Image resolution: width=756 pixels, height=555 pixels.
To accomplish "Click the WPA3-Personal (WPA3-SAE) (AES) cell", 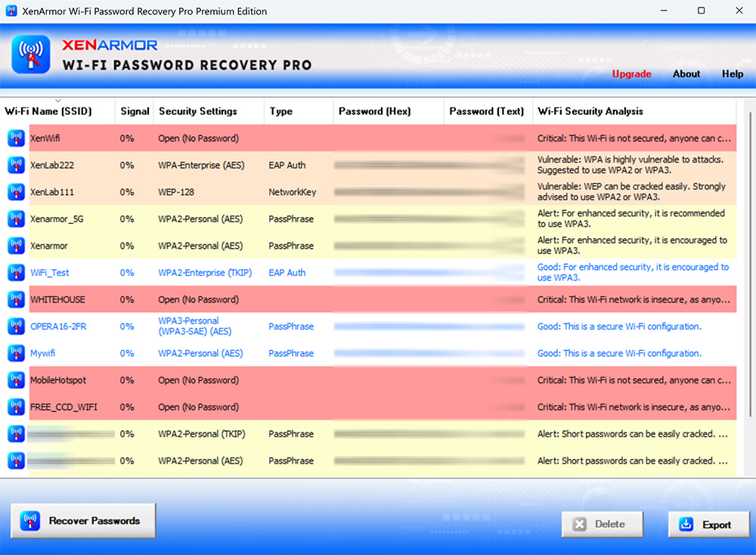I will [195, 327].
